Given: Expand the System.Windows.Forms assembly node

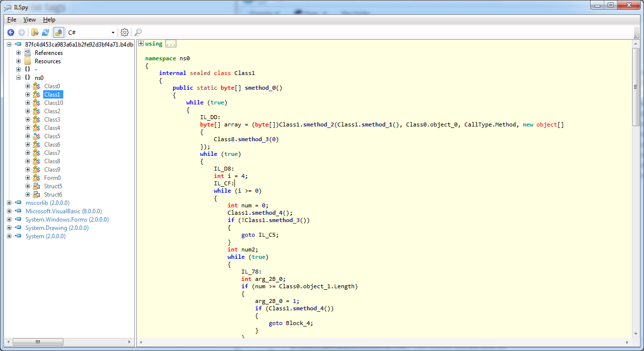Looking at the screenshot, I should [x=10, y=220].
